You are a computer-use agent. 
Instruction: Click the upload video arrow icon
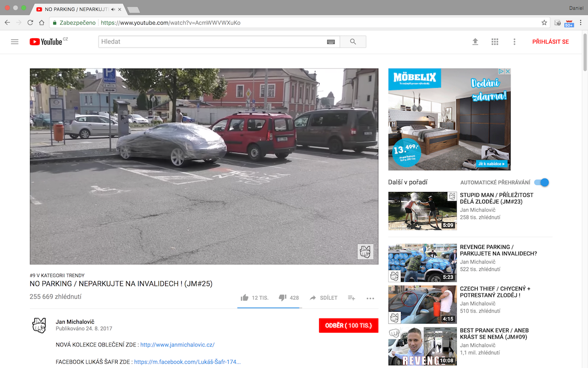[475, 42]
